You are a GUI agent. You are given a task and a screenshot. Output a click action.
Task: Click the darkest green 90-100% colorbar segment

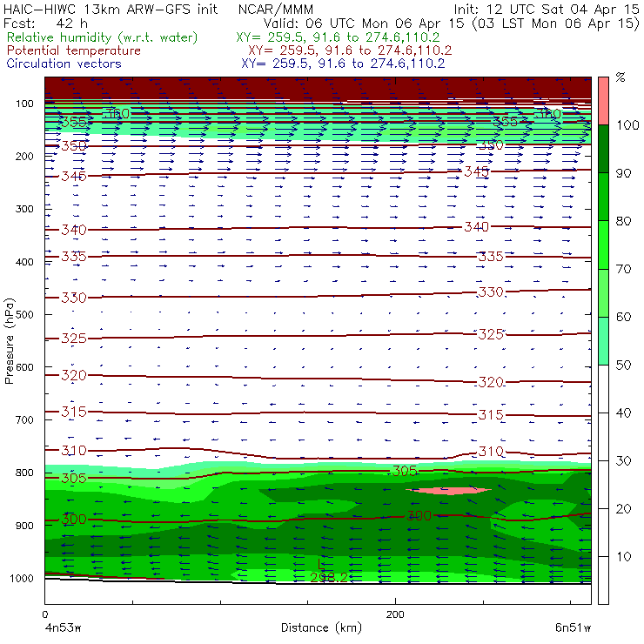(603, 149)
